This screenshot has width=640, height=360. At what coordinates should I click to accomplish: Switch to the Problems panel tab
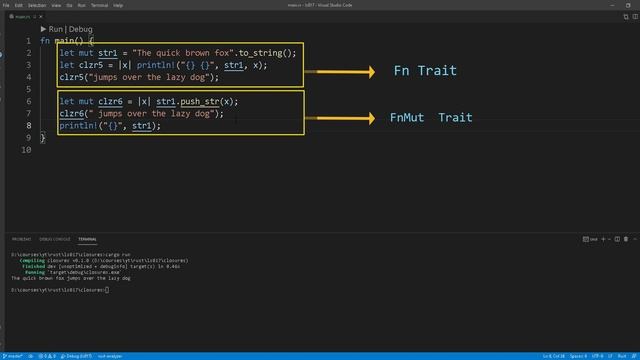(21, 239)
